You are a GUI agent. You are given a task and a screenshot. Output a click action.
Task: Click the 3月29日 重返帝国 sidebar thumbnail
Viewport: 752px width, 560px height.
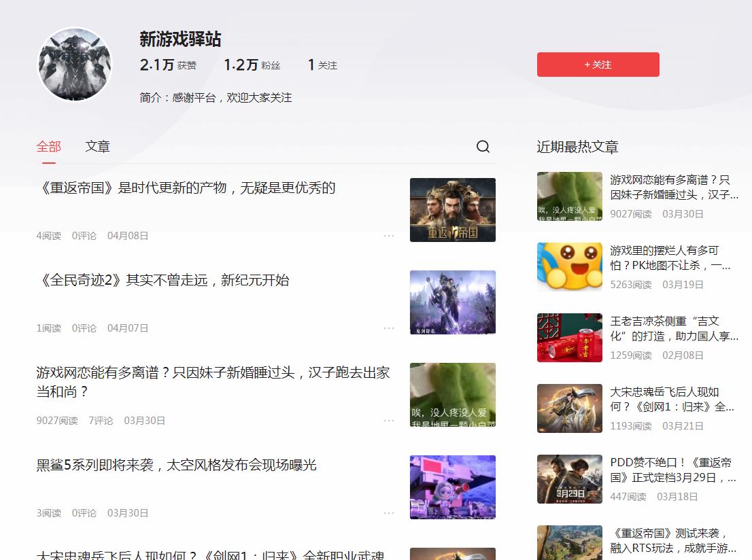pos(570,479)
